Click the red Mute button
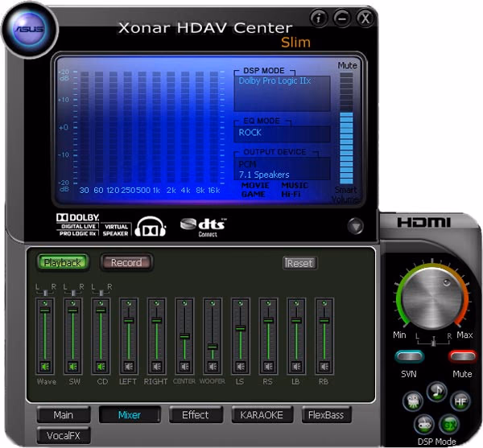The height and width of the screenshot is (448, 483). 462,356
